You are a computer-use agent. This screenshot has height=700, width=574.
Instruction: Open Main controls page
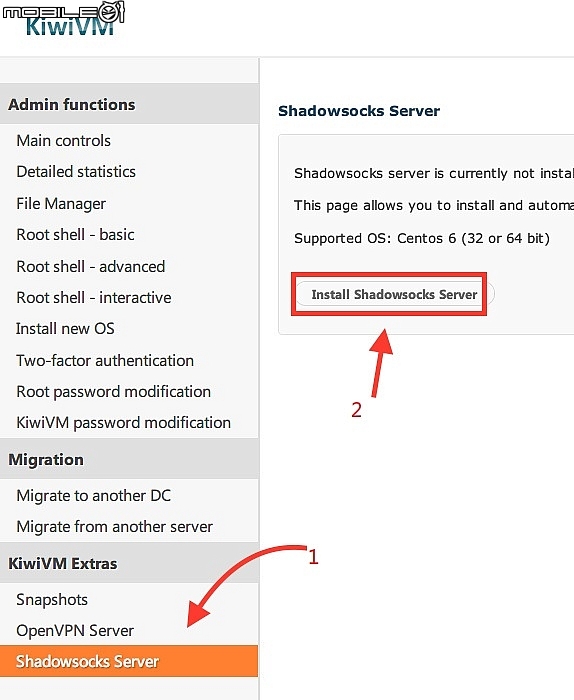coord(63,141)
